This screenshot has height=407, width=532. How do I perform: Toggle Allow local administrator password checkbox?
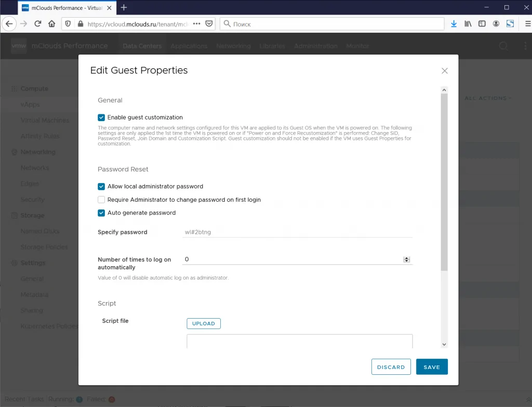101,187
